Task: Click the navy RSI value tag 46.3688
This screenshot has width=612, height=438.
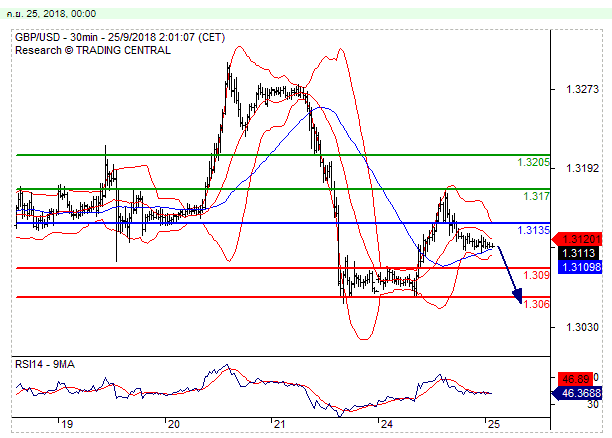Action: pyautogui.click(x=577, y=393)
